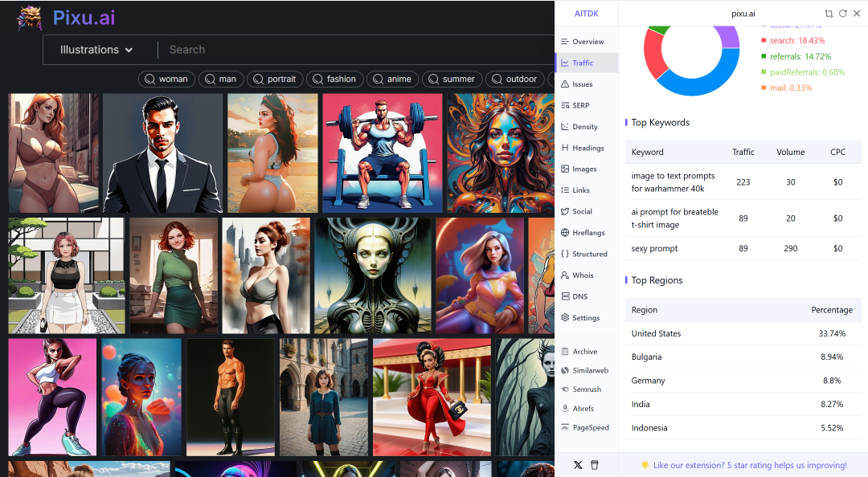Click the CPC column header

(837, 152)
